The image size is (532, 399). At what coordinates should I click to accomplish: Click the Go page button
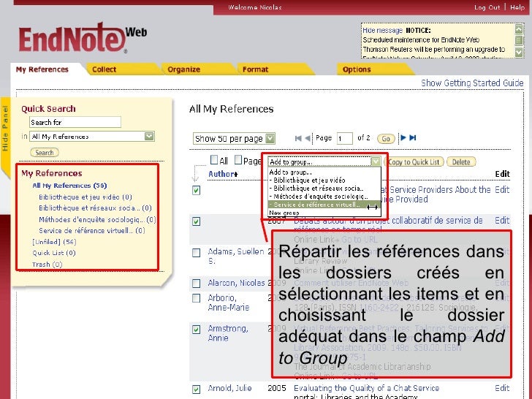pos(386,138)
